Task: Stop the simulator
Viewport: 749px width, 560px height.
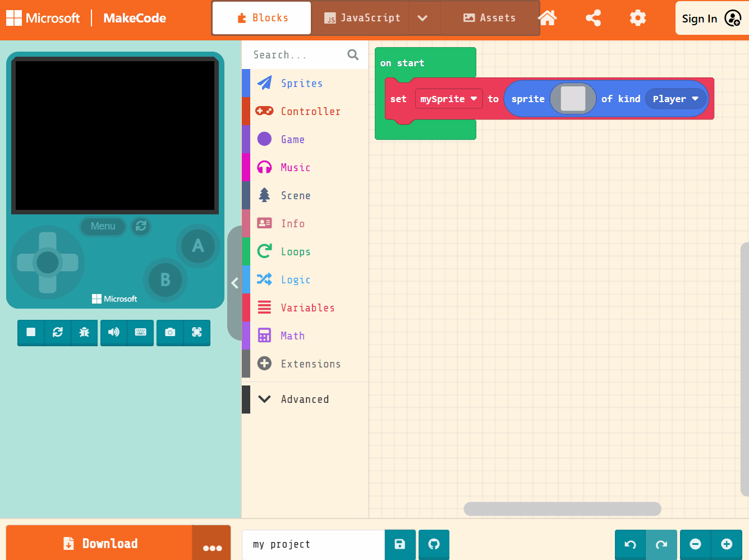Action: pyautogui.click(x=31, y=332)
